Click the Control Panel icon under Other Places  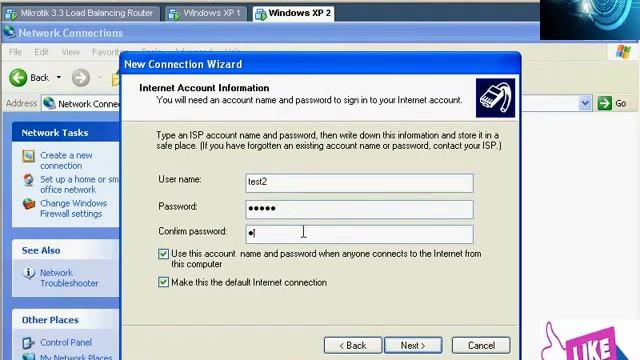(x=29, y=342)
